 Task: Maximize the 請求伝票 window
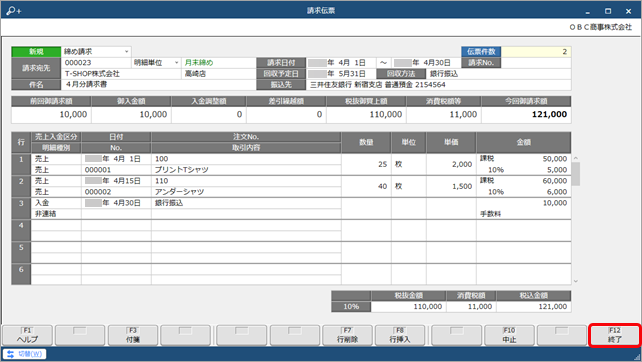tap(608, 11)
